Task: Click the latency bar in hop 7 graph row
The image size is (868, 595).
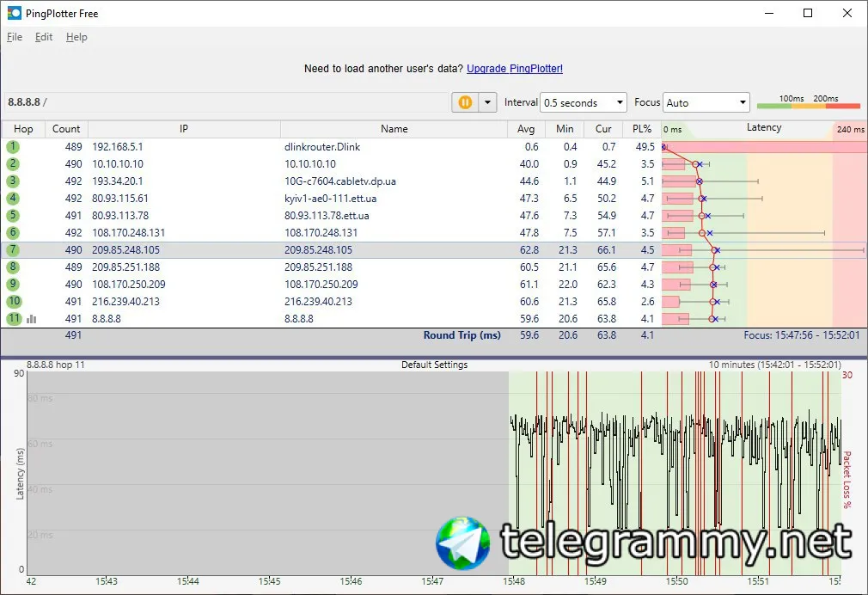Action: (x=676, y=250)
